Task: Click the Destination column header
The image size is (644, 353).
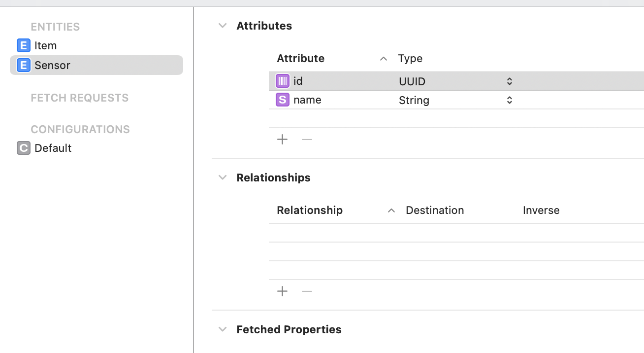Action: pyautogui.click(x=435, y=211)
